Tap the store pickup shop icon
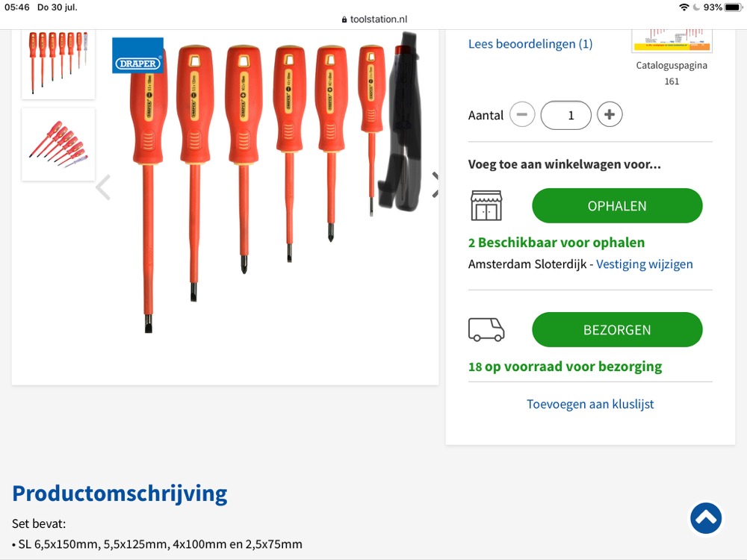747x560 pixels. tap(486, 205)
